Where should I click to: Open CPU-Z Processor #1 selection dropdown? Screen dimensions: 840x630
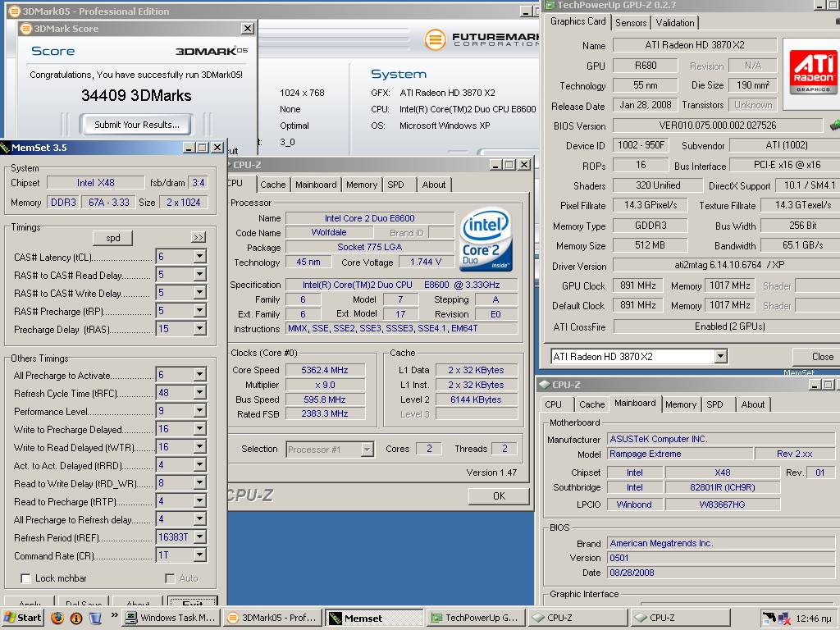tap(367, 450)
